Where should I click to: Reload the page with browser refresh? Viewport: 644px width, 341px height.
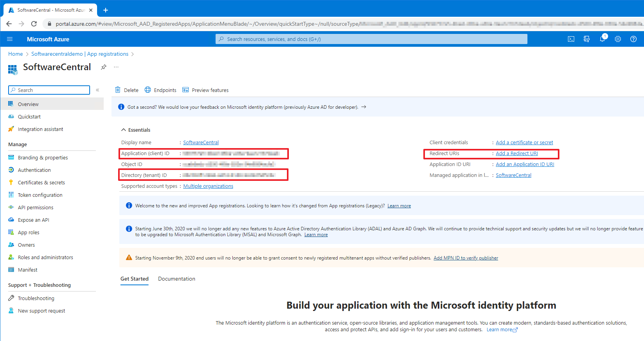point(34,24)
